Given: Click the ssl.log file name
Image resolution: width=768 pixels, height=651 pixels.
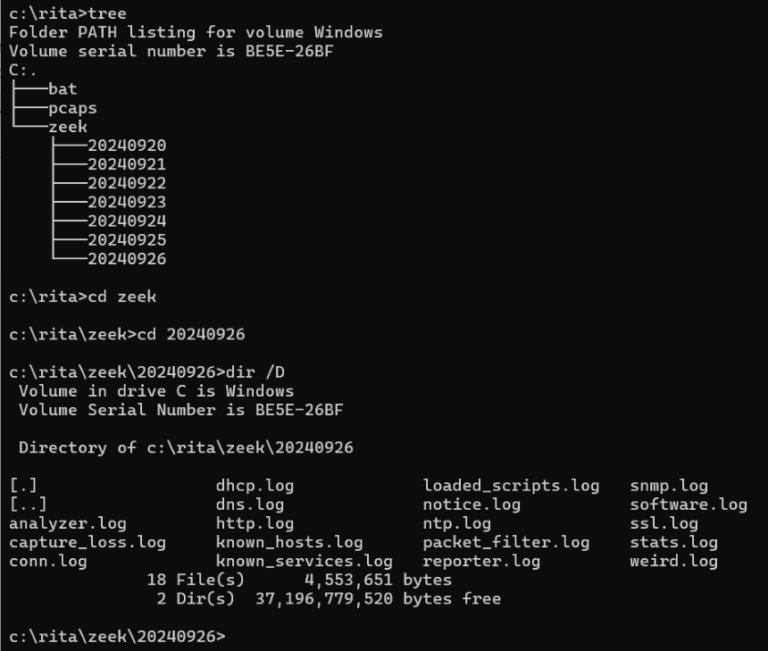Looking at the screenshot, I should pos(664,523).
